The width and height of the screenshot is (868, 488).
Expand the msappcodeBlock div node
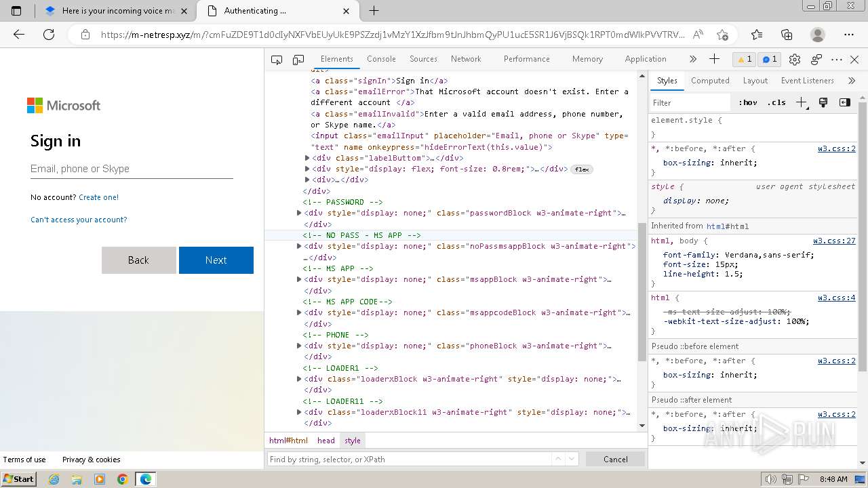pyautogui.click(x=299, y=312)
